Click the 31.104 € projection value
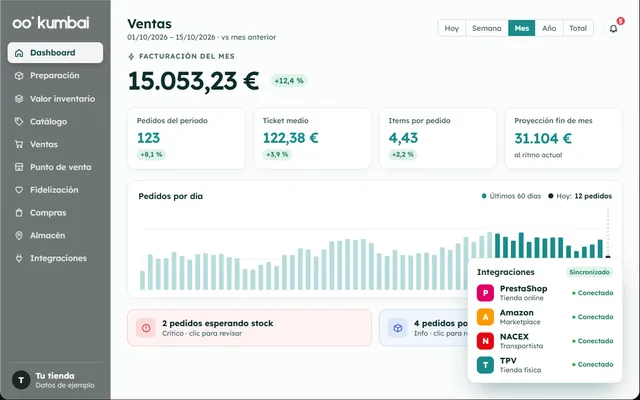The height and width of the screenshot is (400, 640). 543,138
